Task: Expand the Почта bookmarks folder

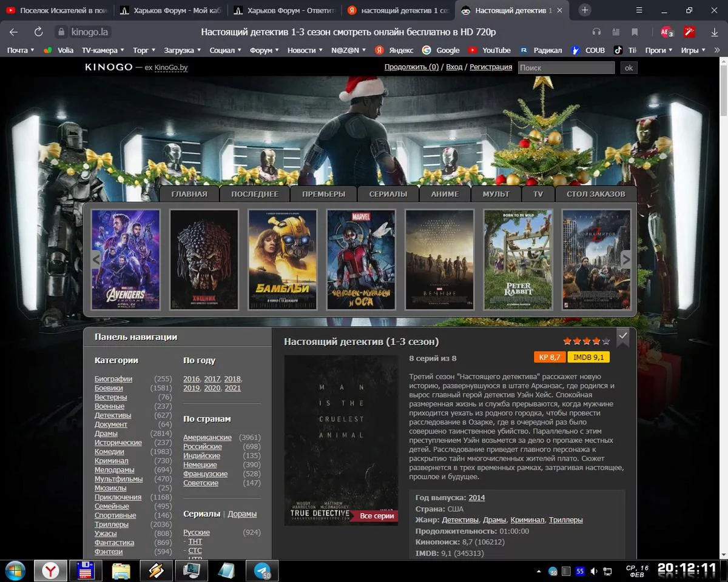Action: click(21, 50)
